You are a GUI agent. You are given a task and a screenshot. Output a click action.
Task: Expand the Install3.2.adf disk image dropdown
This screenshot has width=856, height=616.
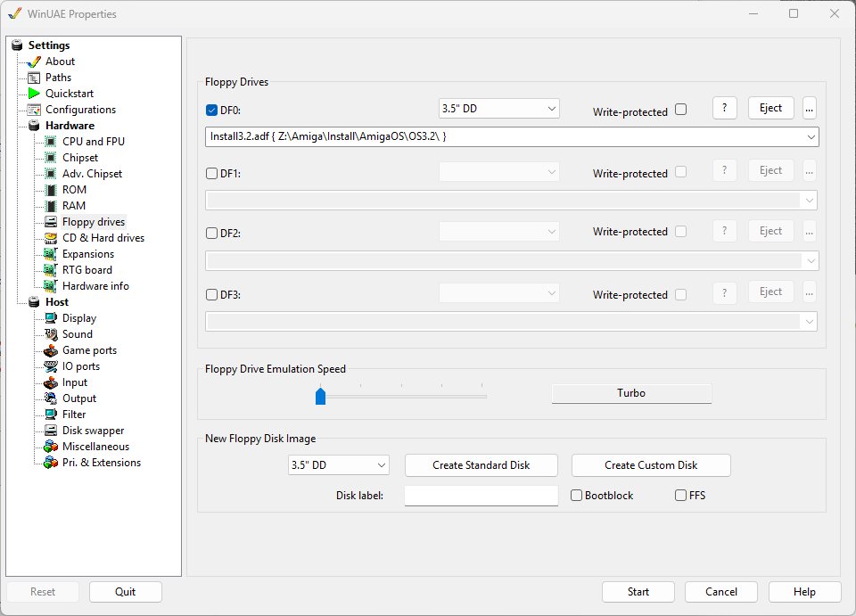[811, 136]
